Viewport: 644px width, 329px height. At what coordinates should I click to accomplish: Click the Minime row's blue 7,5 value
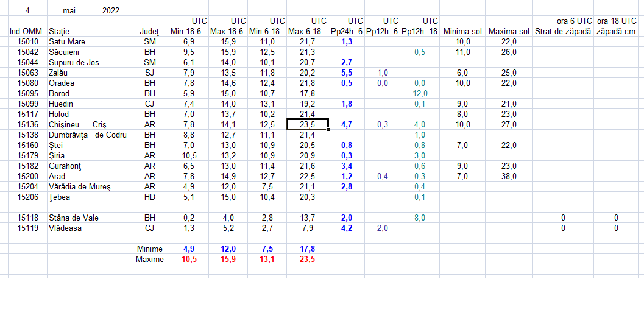[x=267, y=249]
